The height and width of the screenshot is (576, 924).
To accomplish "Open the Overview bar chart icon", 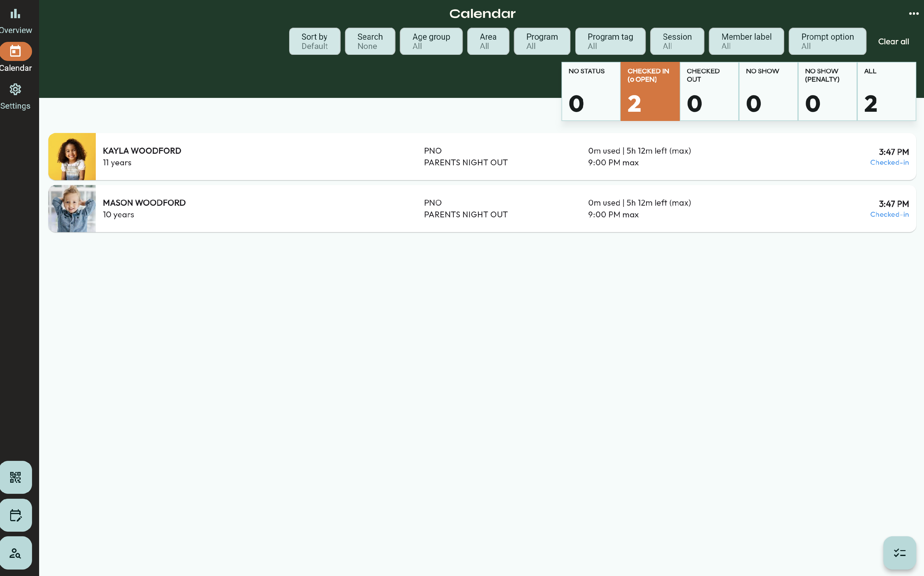I will [x=15, y=14].
